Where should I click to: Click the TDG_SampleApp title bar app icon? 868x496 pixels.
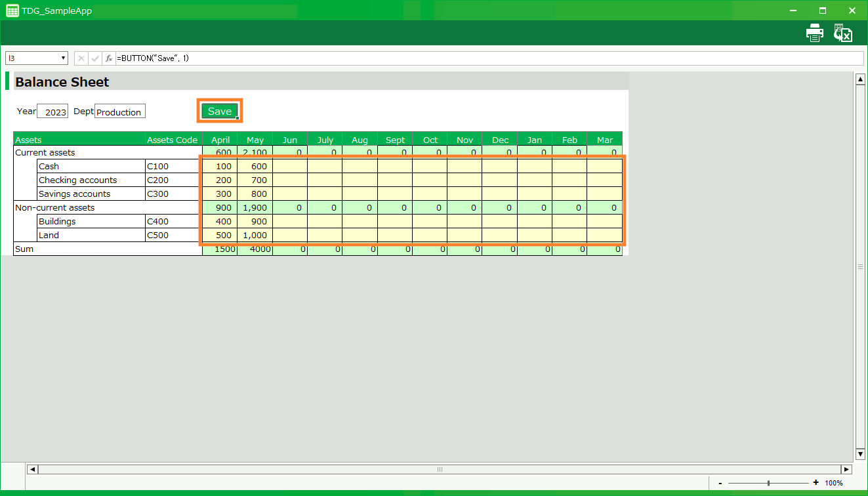click(x=12, y=10)
